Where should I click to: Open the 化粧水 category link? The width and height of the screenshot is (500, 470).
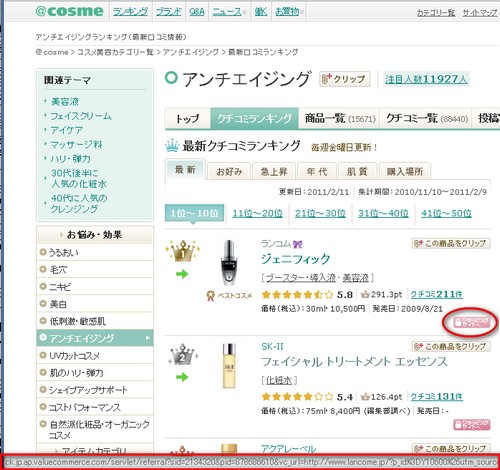coord(279,380)
